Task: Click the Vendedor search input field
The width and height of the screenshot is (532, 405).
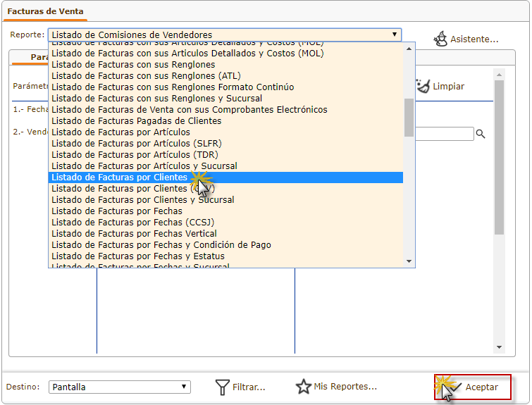Action: click(x=445, y=134)
